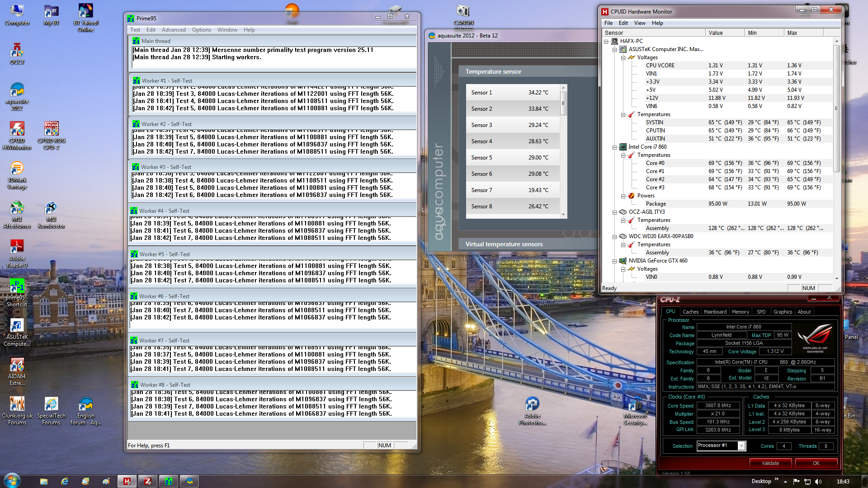Open the Window menu in Prime95
The image size is (868, 488).
click(227, 30)
